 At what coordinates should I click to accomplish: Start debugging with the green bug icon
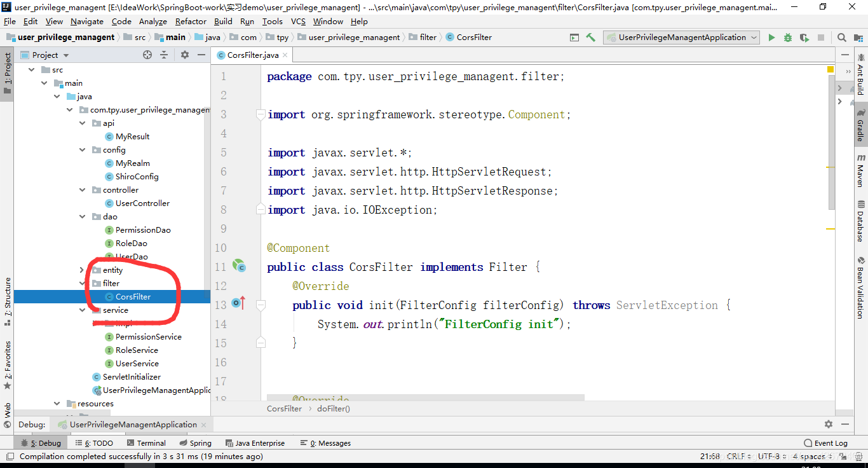tap(788, 38)
